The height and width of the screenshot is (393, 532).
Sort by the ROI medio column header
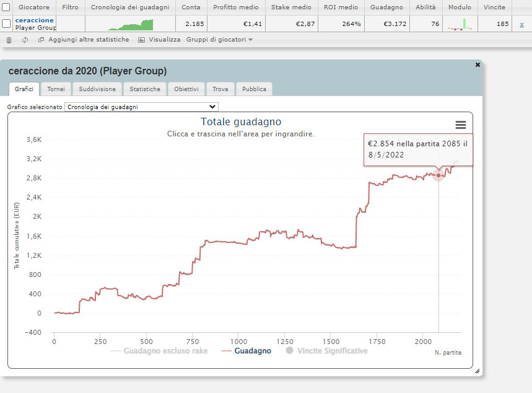coord(341,7)
